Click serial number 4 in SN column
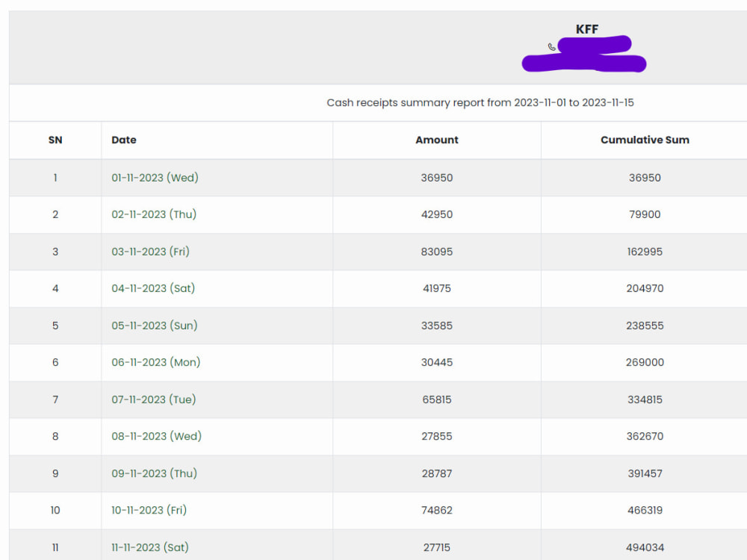 [55, 288]
